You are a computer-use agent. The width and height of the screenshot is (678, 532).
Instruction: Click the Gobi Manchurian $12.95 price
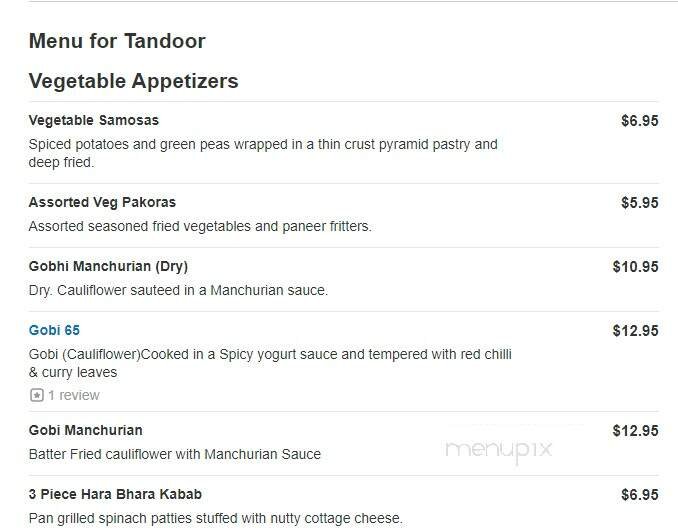(635, 430)
